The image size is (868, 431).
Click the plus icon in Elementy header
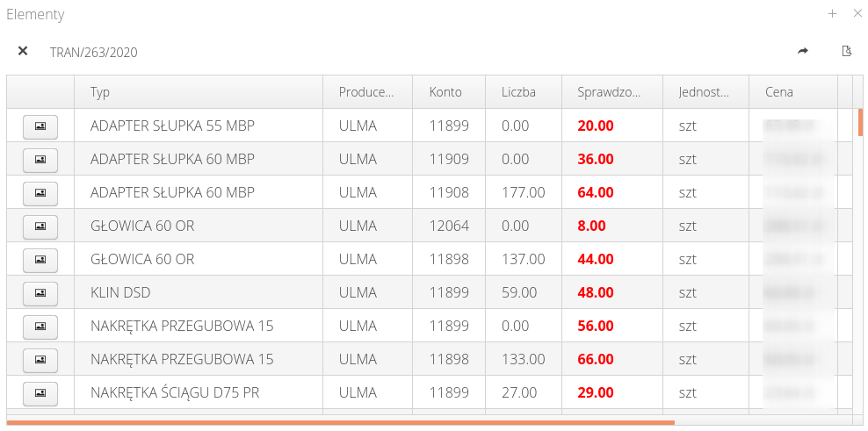[x=832, y=14]
